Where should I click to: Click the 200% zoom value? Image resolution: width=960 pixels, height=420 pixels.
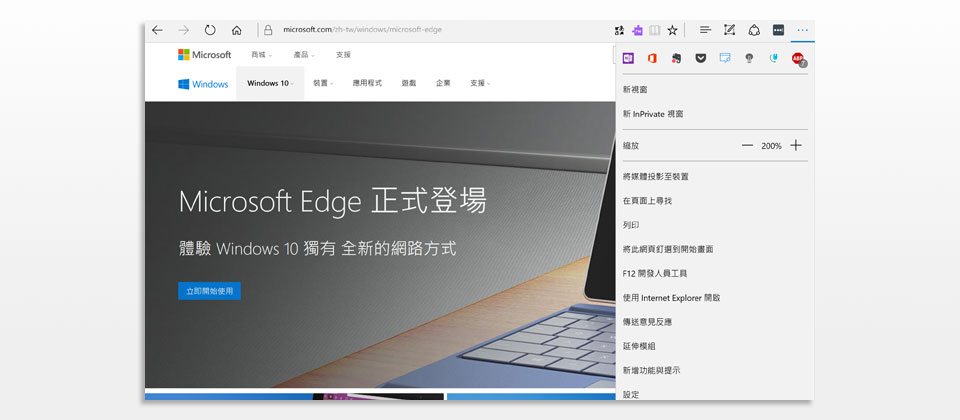(x=771, y=146)
